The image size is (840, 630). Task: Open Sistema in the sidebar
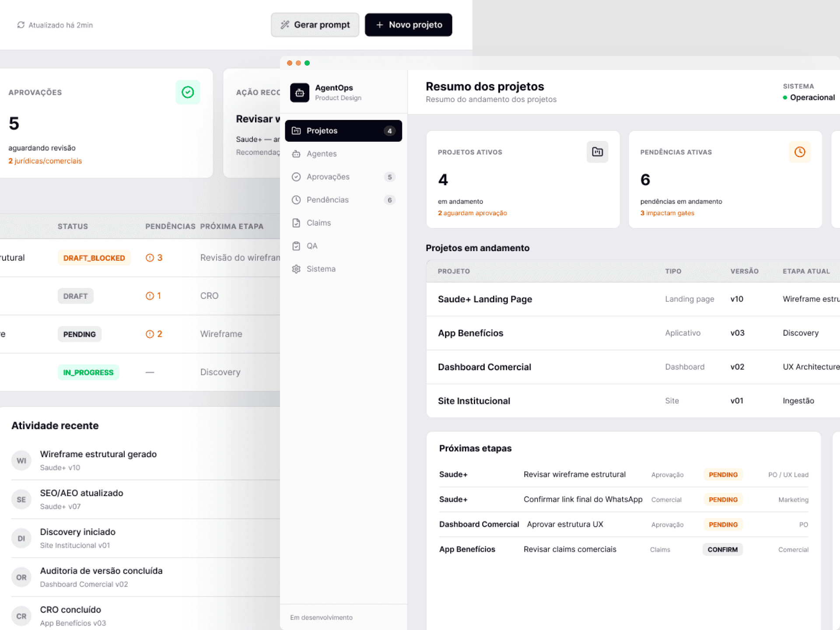343,269
